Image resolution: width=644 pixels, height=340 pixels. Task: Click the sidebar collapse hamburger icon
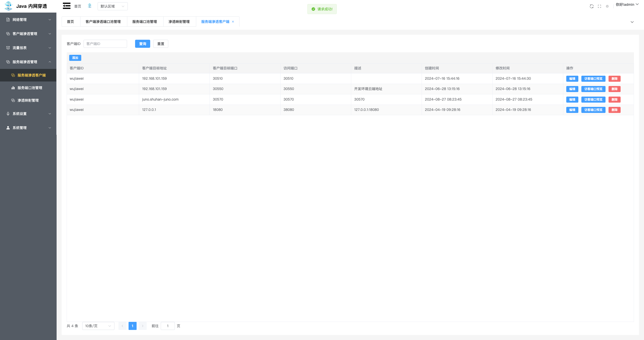tap(66, 6)
